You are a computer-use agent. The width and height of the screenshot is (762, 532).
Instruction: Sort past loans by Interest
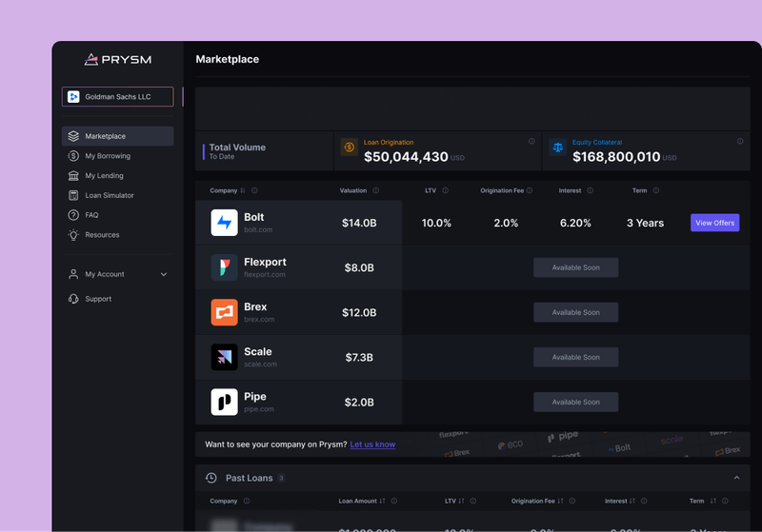[632, 501]
